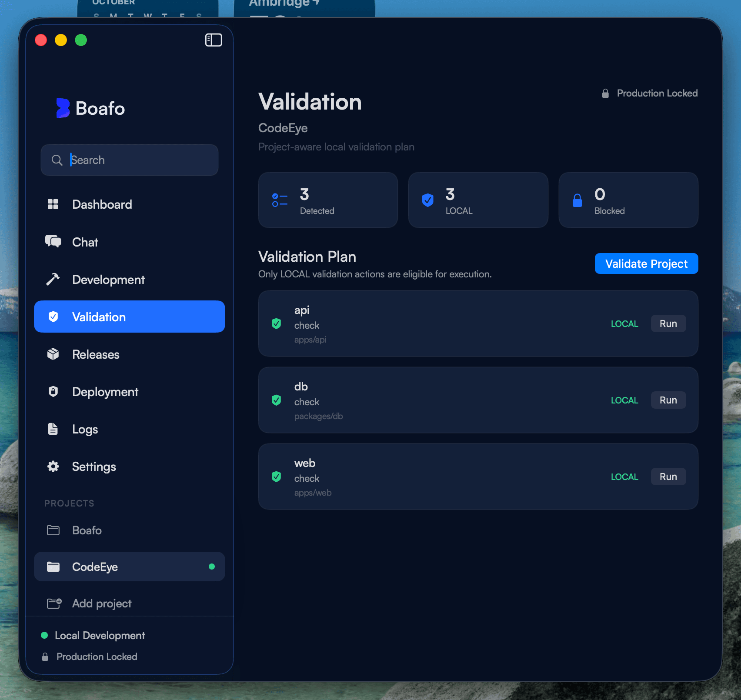Click the LOCAL tag on web row
Screen dimensions: 741x700
pyautogui.click(x=624, y=477)
